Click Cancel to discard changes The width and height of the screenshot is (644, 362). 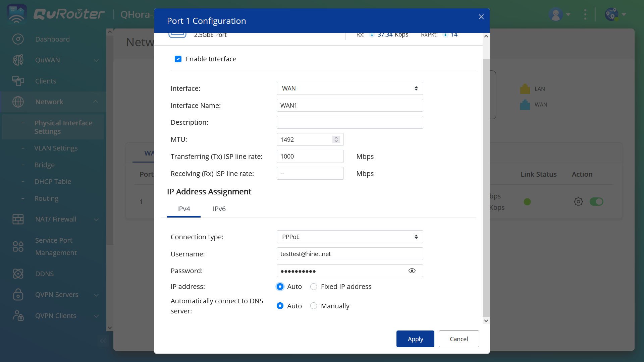point(459,339)
